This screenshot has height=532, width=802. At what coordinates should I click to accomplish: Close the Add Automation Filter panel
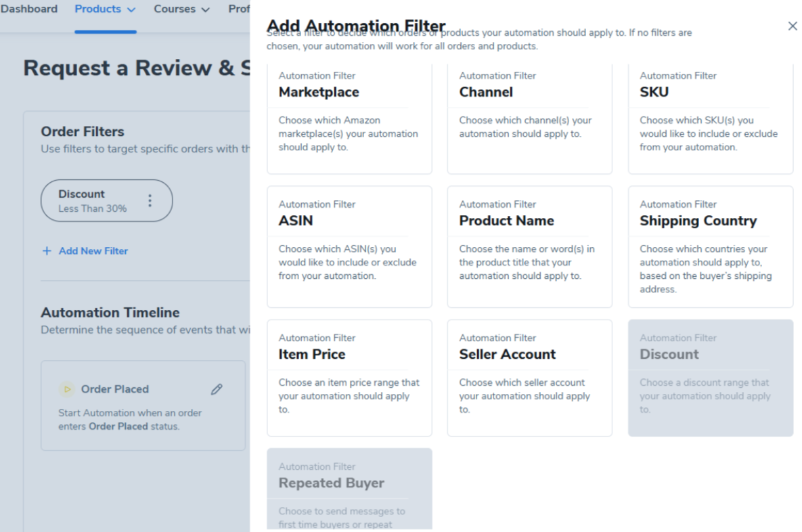coord(793,26)
